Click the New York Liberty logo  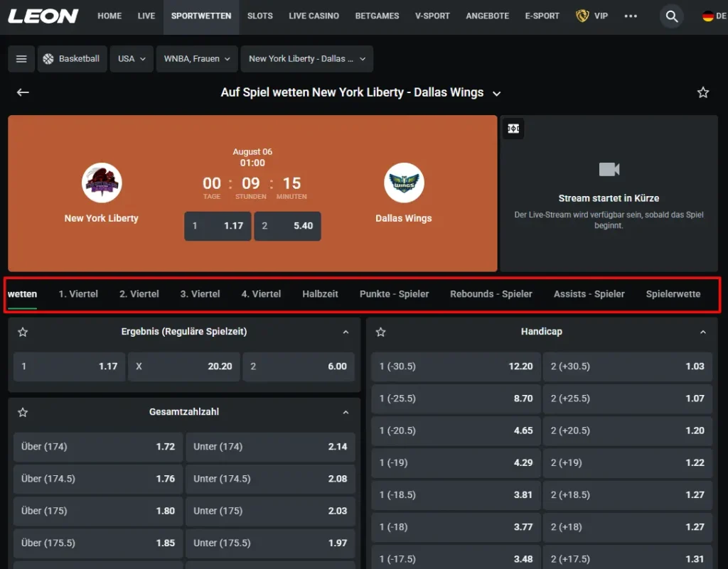tap(102, 183)
